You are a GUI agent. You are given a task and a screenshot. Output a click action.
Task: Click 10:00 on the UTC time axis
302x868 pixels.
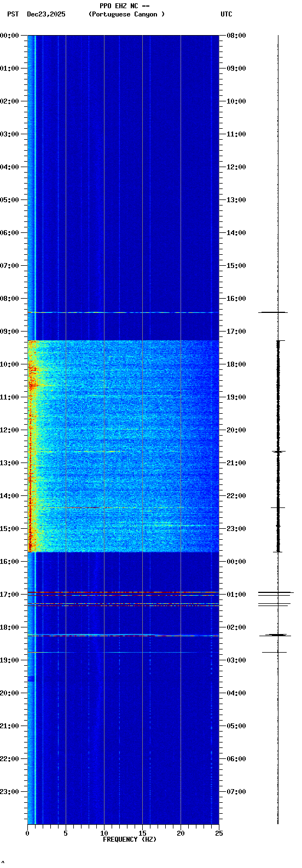[x=236, y=101]
